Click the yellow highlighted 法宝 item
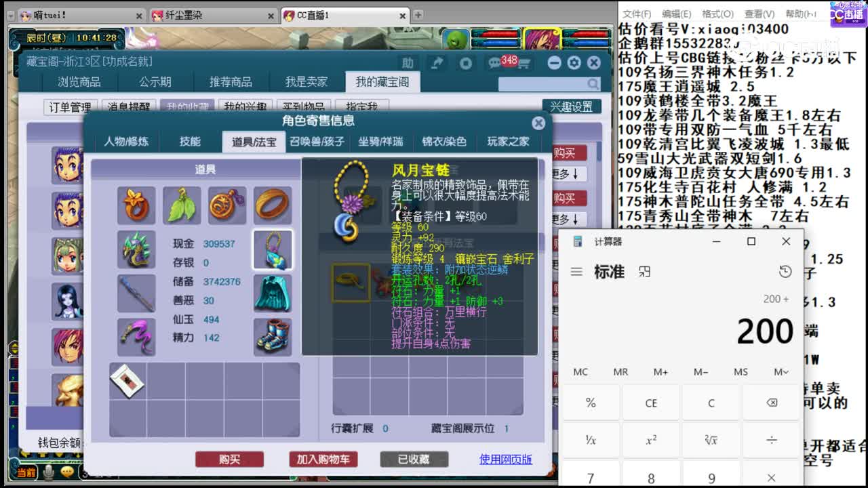Viewport: 868px width, 488px height. pos(351,282)
